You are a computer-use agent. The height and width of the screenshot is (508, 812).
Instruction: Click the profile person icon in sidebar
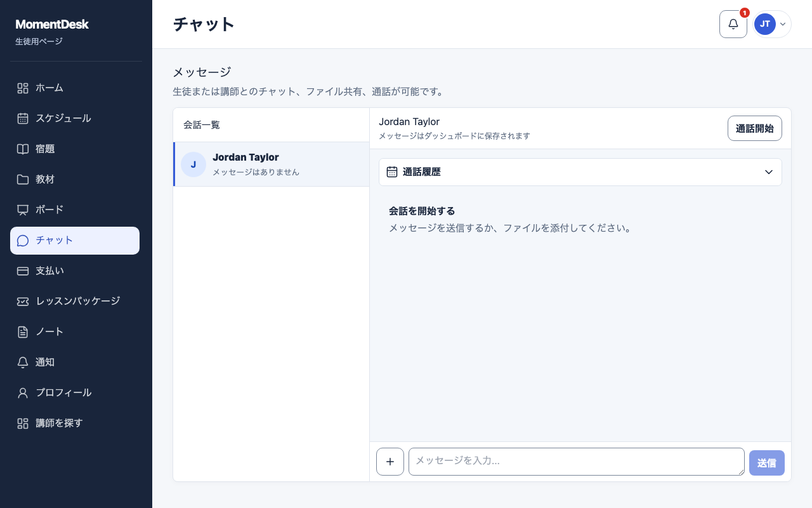pyautogui.click(x=23, y=393)
